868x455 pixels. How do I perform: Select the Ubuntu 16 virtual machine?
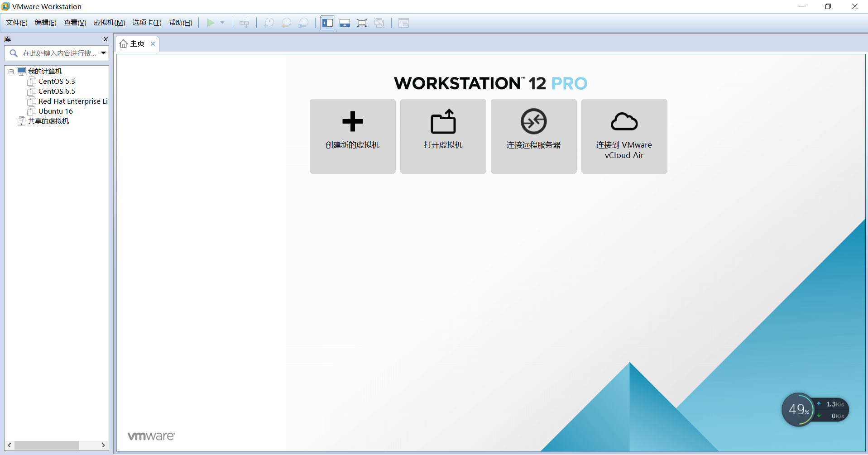coord(55,111)
